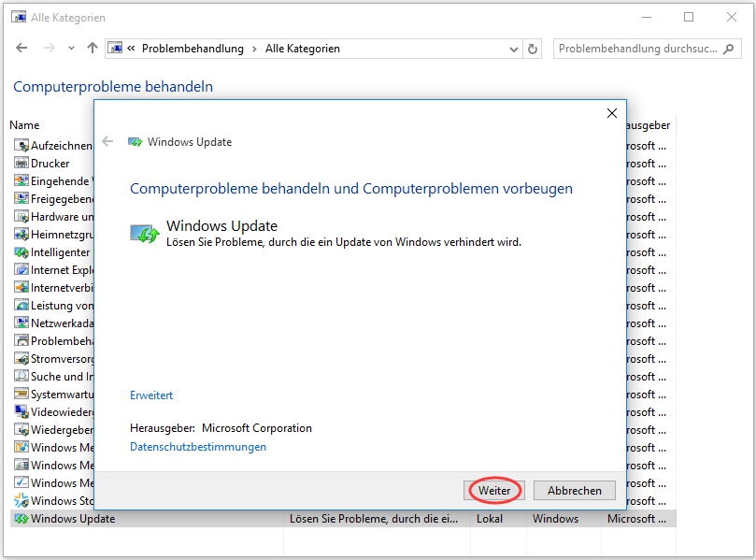Select the Systemwartung troubleshooter icon
The width and height of the screenshot is (756, 560).
point(21,395)
